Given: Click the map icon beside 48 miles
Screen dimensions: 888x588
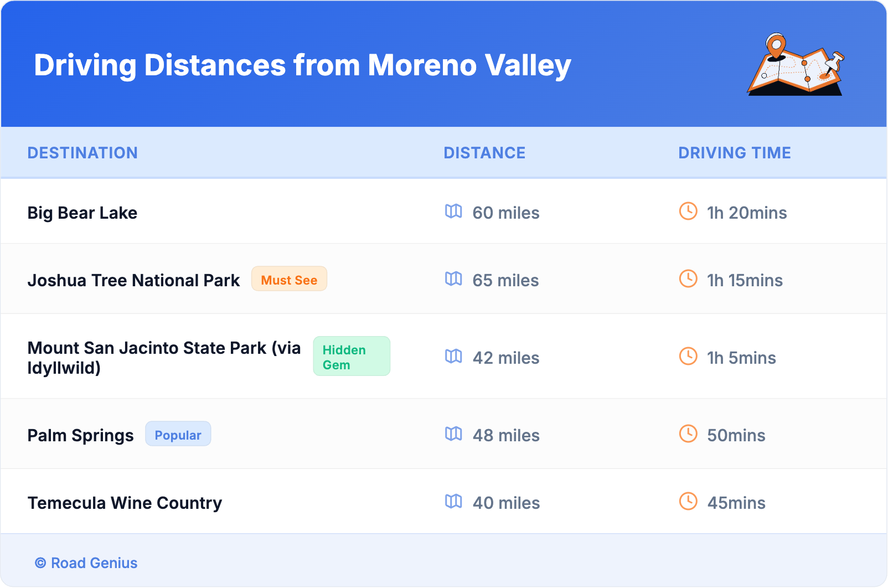Looking at the screenshot, I should (x=453, y=434).
